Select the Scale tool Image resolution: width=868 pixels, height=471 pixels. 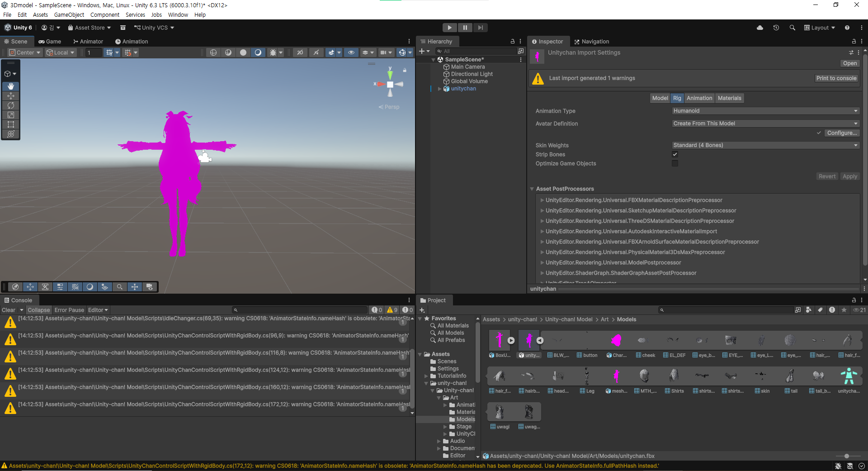coord(11,115)
